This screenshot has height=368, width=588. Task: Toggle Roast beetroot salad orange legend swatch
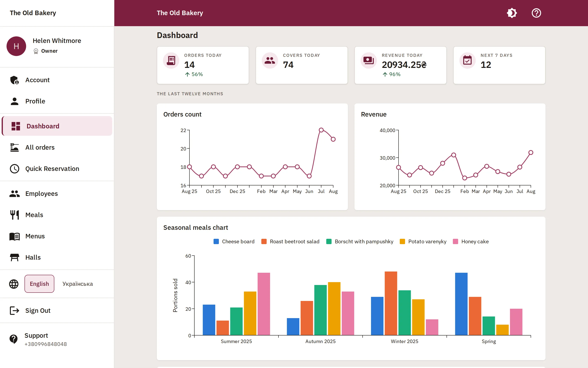point(264,241)
